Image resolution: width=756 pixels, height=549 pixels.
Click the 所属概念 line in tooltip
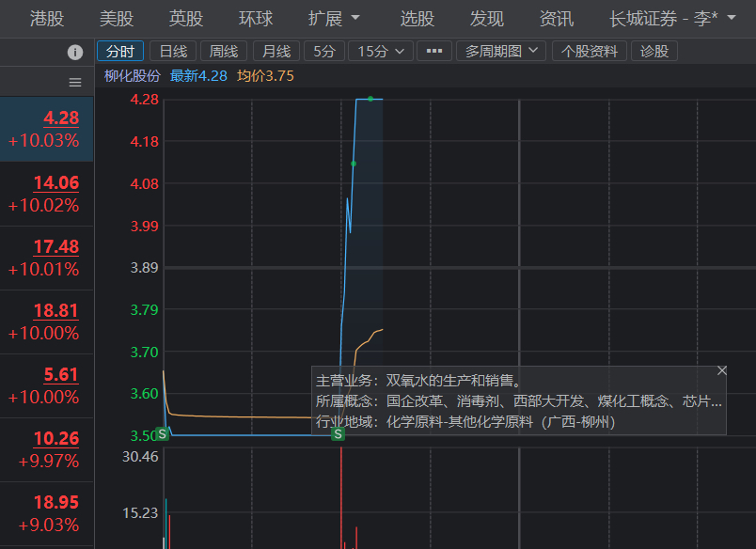click(x=519, y=401)
